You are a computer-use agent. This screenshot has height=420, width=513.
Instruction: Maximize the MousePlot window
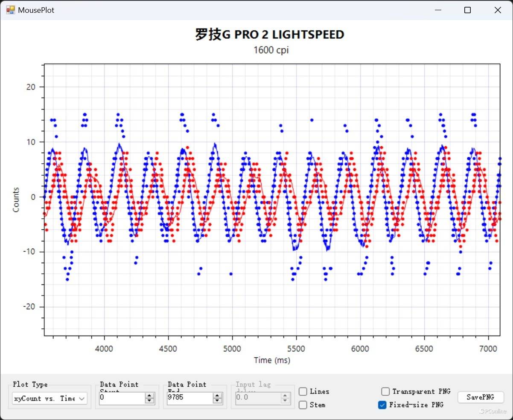[468, 10]
